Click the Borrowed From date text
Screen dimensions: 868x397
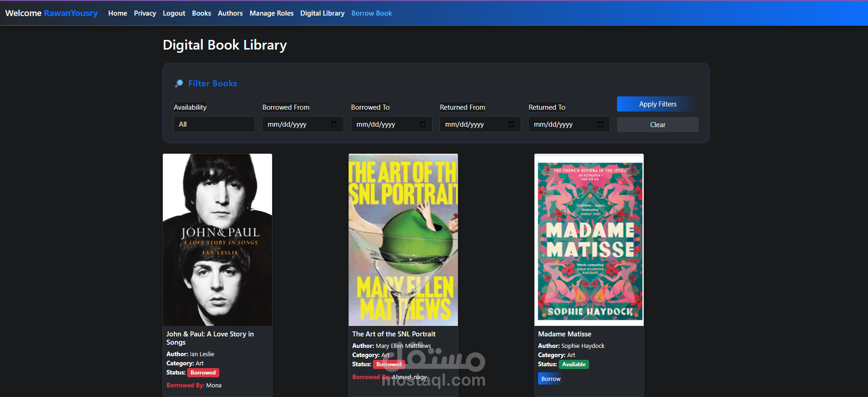pos(287,124)
